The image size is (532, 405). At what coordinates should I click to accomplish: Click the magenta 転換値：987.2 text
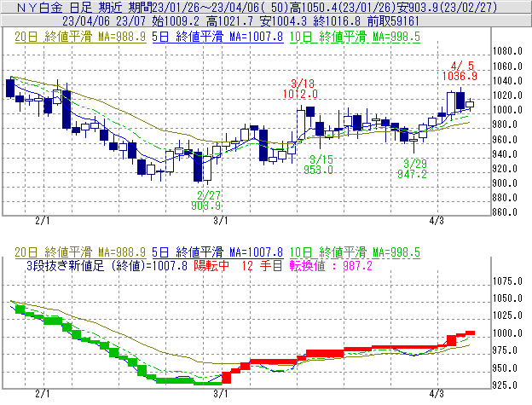[x=331, y=265]
